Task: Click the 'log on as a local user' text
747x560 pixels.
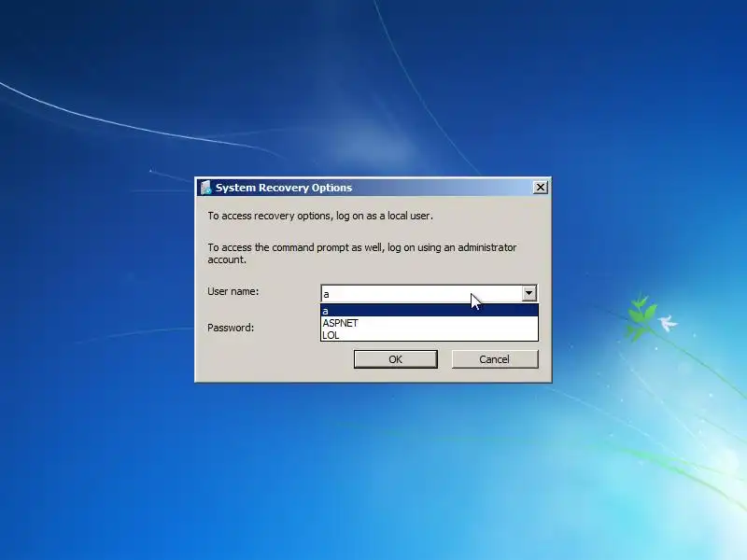Action: click(x=385, y=216)
